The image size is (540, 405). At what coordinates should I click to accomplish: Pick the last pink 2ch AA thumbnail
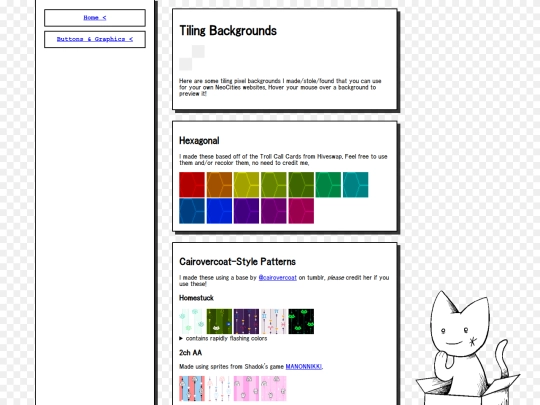tap(273, 388)
